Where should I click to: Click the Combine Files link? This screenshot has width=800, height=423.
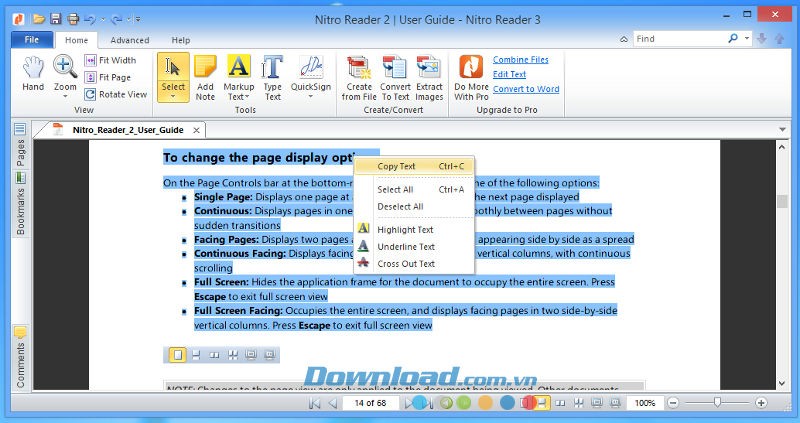tap(520, 60)
